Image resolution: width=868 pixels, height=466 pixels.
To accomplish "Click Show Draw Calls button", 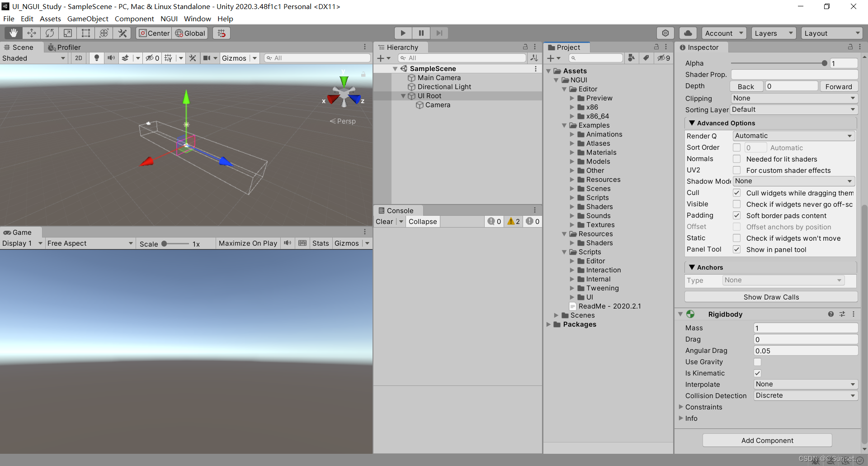I will [771, 297].
